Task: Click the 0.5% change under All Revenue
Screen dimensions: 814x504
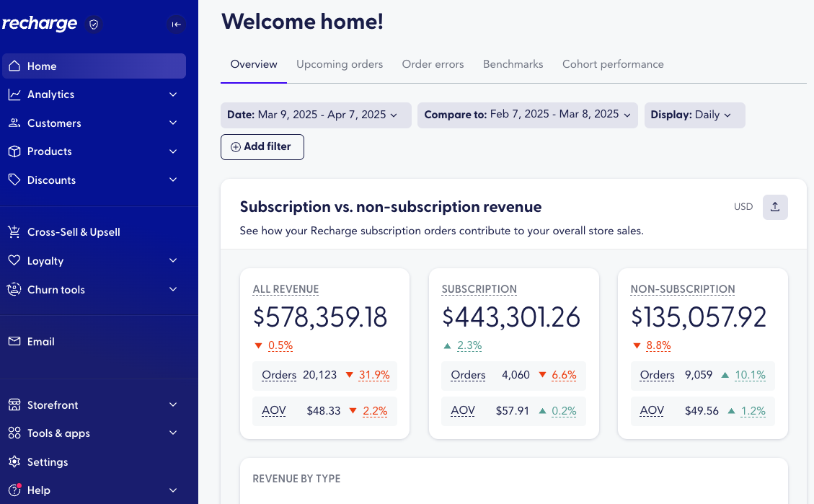Action: coord(280,345)
